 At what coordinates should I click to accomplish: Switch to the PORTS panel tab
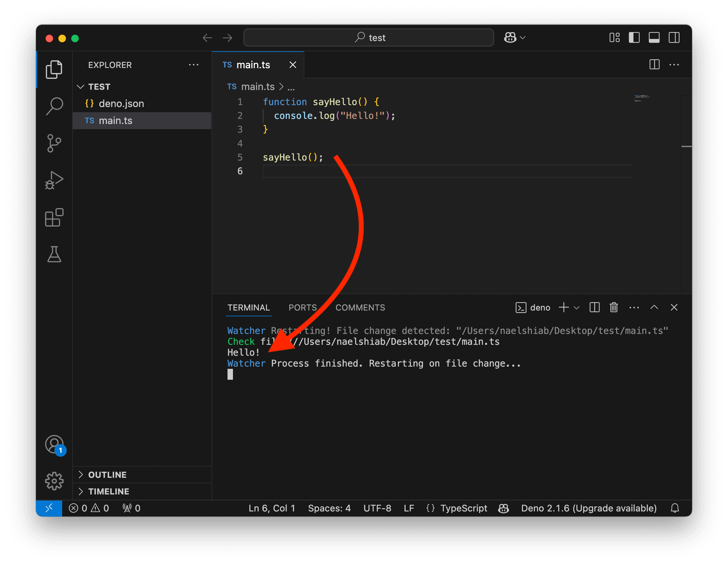pos(303,307)
